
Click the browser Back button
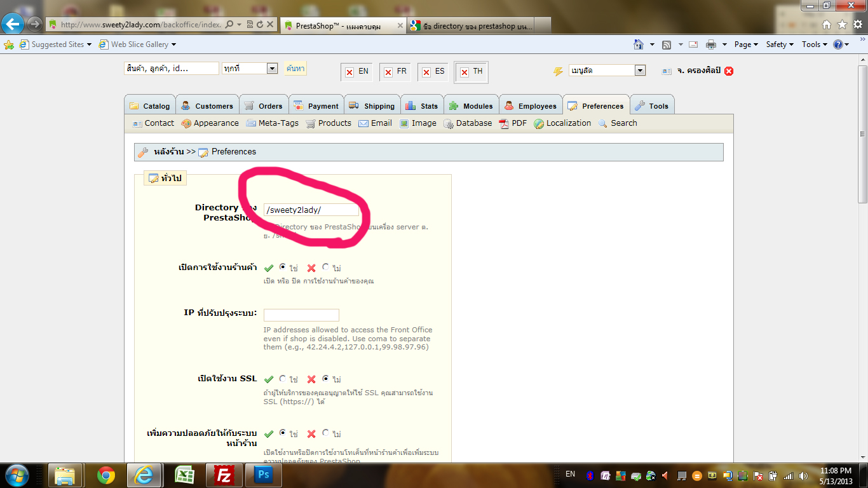pos(13,24)
